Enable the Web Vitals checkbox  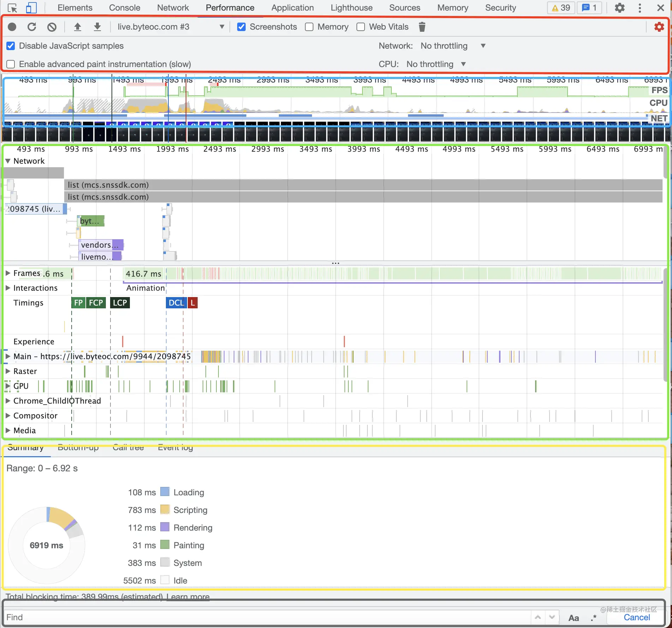click(x=361, y=27)
